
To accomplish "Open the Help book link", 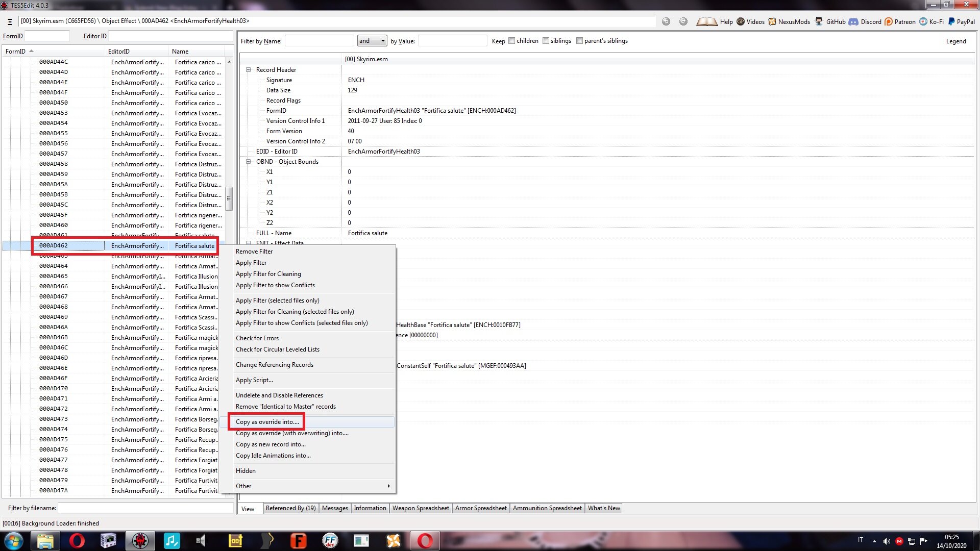I will (x=715, y=22).
